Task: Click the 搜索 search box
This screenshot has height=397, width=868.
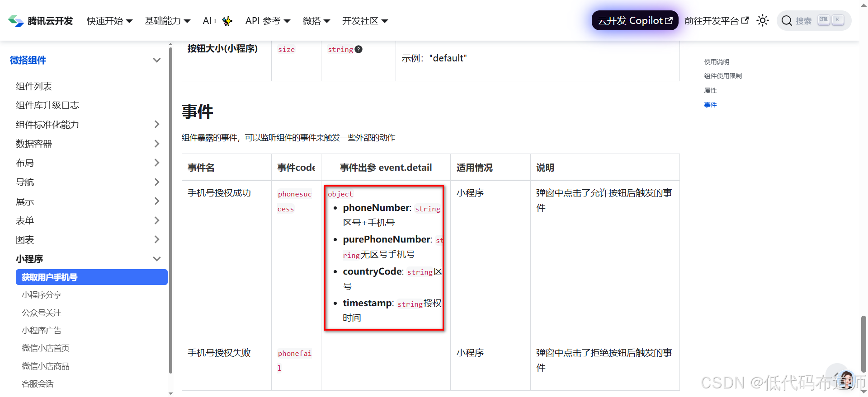Action: point(814,20)
